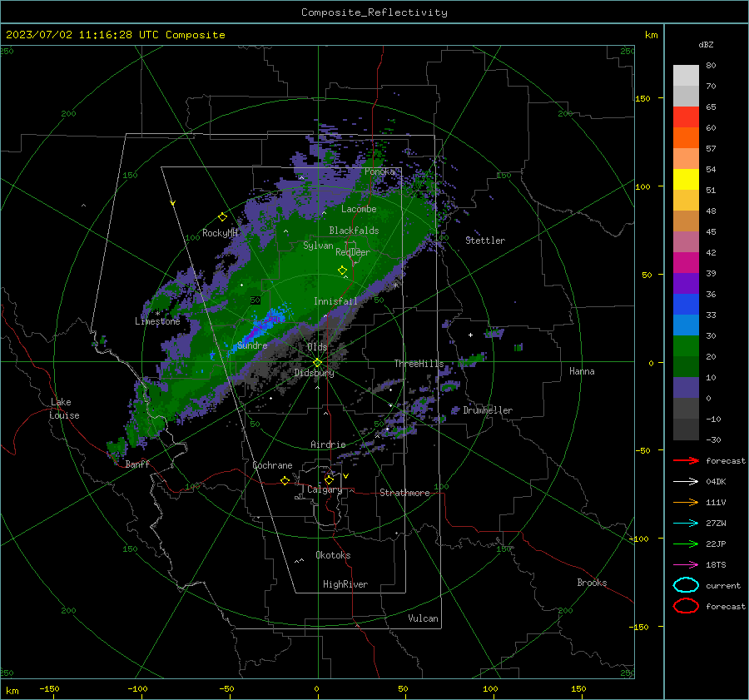Screen dimensions: 749x700
Task: Click the red forecast arrow in legend
Action: pyautogui.click(x=686, y=460)
